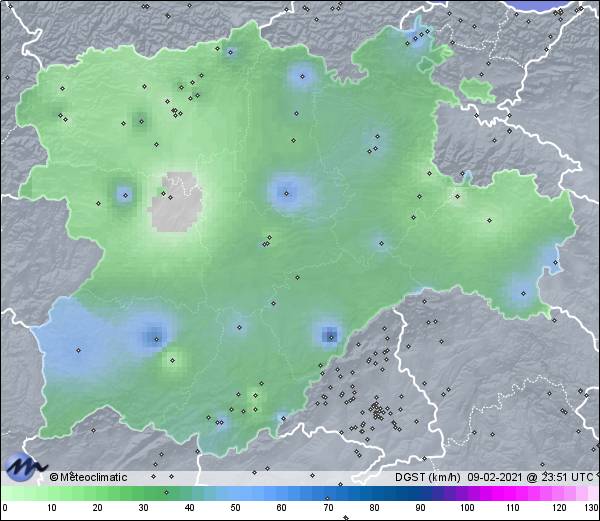This screenshot has width=600, height=521.
Task: Click scale label 70
Action: click(x=328, y=508)
